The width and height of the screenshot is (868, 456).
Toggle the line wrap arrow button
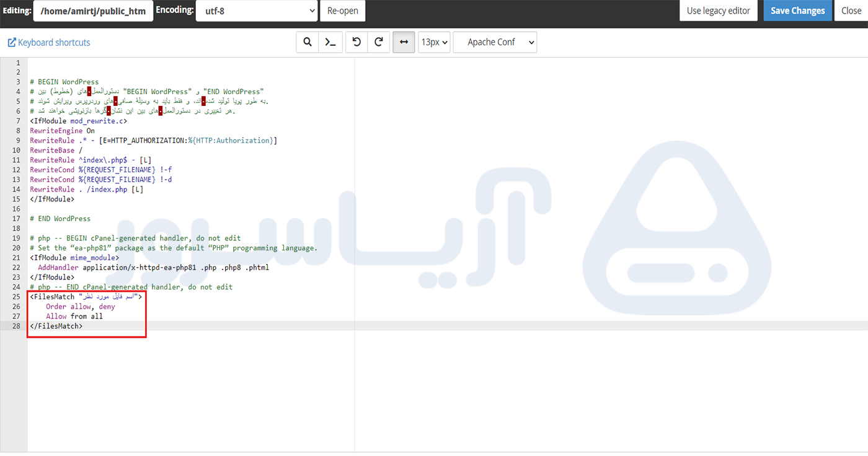point(404,42)
